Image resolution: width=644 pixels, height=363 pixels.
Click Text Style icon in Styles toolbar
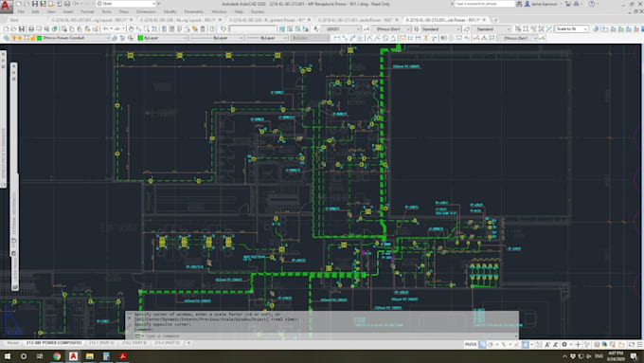click(x=316, y=29)
